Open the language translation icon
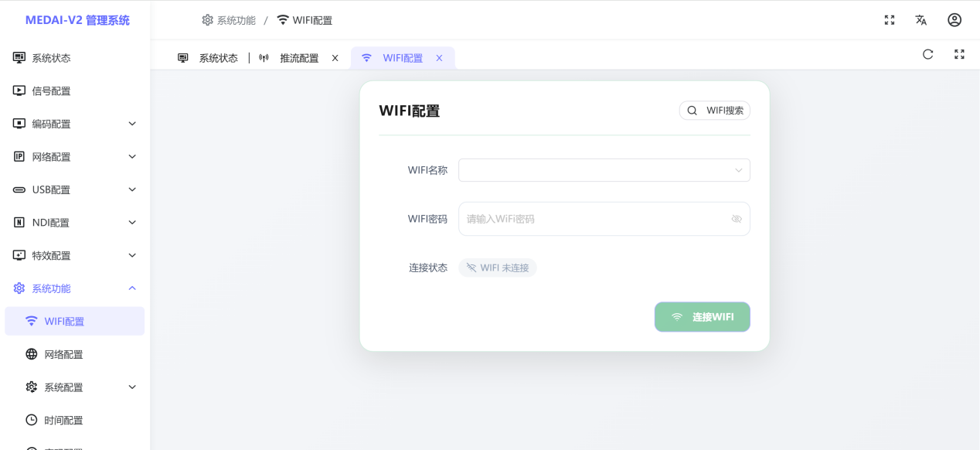The width and height of the screenshot is (980, 450). pyautogui.click(x=921, y=20)
